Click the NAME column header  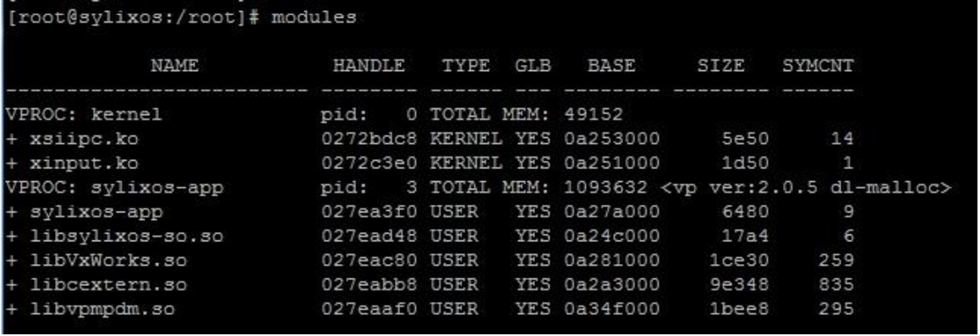(x=174, y=66)
